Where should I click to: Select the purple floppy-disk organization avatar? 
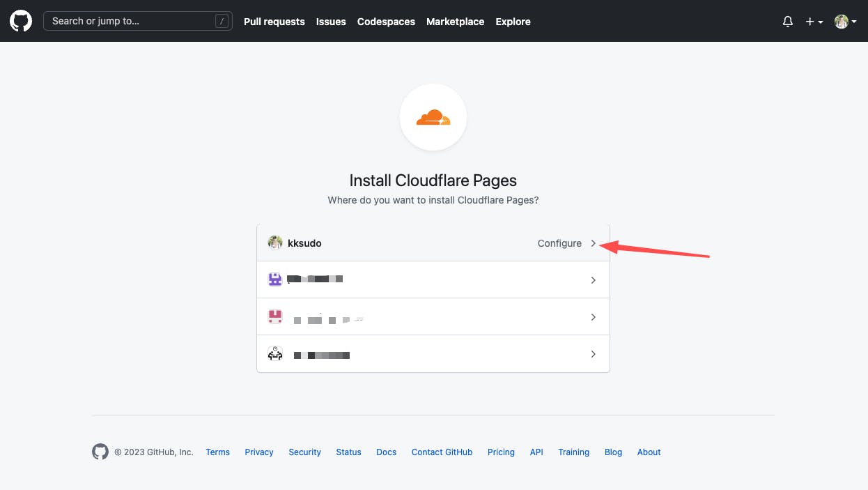[275, 280]
